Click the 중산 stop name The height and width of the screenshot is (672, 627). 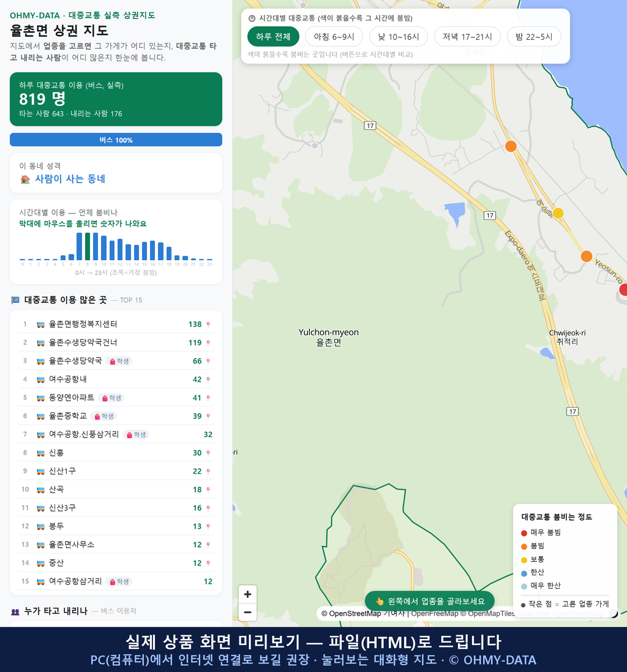click(x=56, y=563)
